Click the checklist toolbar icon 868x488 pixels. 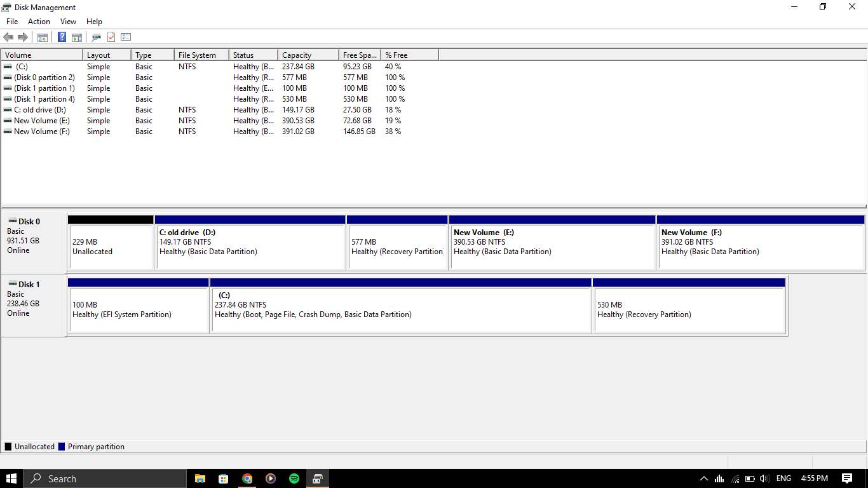click(x=126, y=37)
